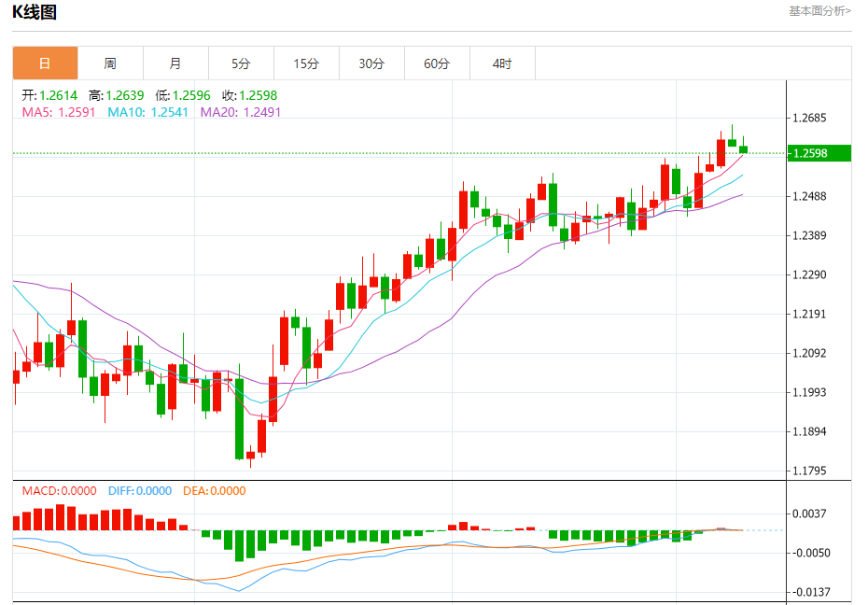Image resolution: width=868 pixels, height=605 pixels.
Task: Click the 1.2092 price axis label
Action: tap(809, 353)
